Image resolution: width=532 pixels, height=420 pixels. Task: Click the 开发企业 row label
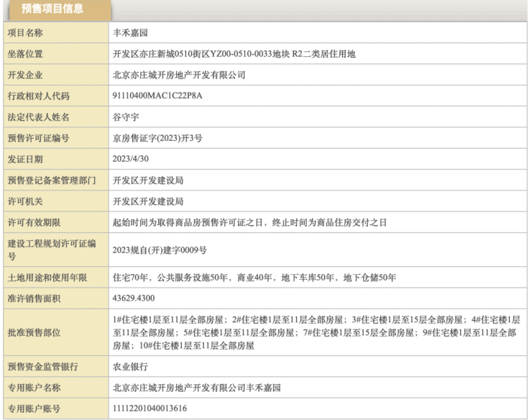pos(25,74)
